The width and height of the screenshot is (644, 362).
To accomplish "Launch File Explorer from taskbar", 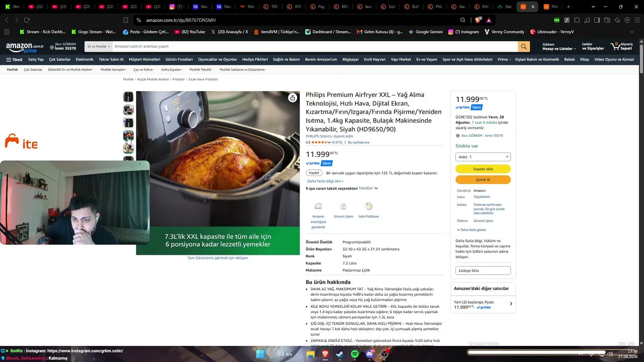I will click(x=310, y=354).
